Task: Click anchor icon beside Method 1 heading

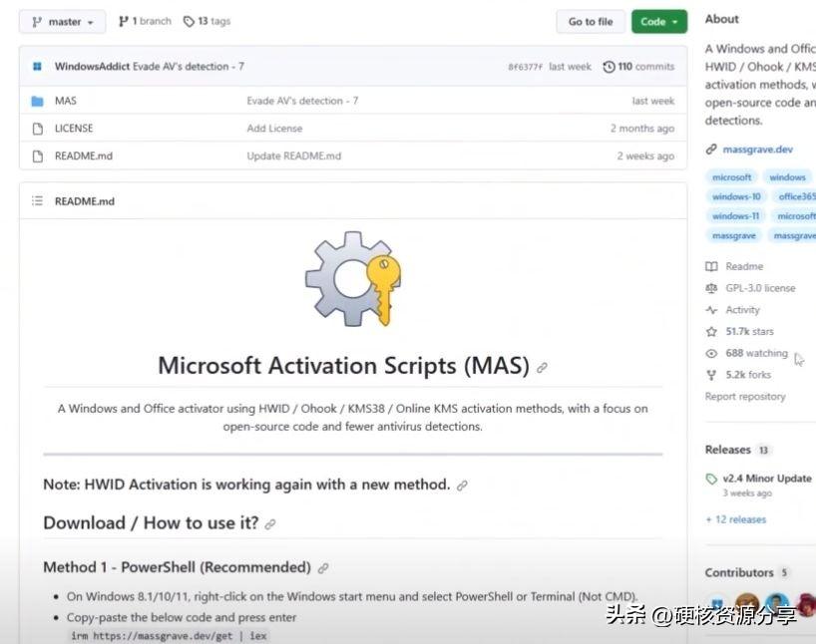Action: click(323, 568)
